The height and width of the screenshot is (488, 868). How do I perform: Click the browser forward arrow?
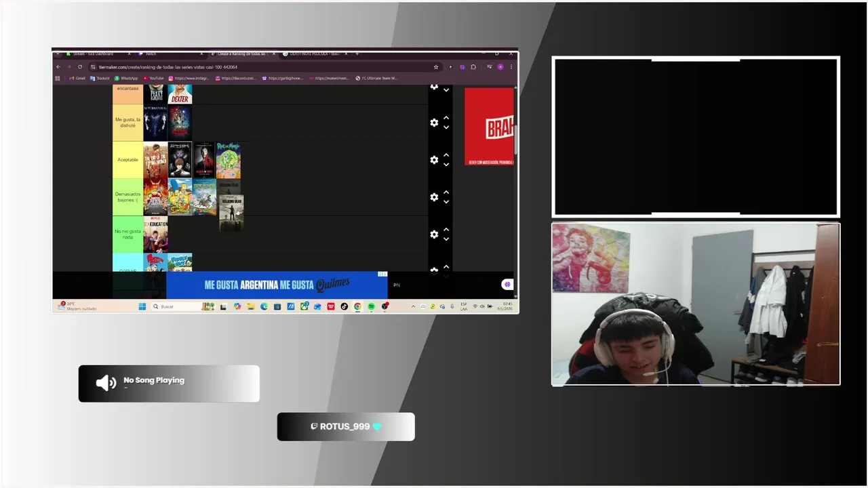tap(68, 66)
